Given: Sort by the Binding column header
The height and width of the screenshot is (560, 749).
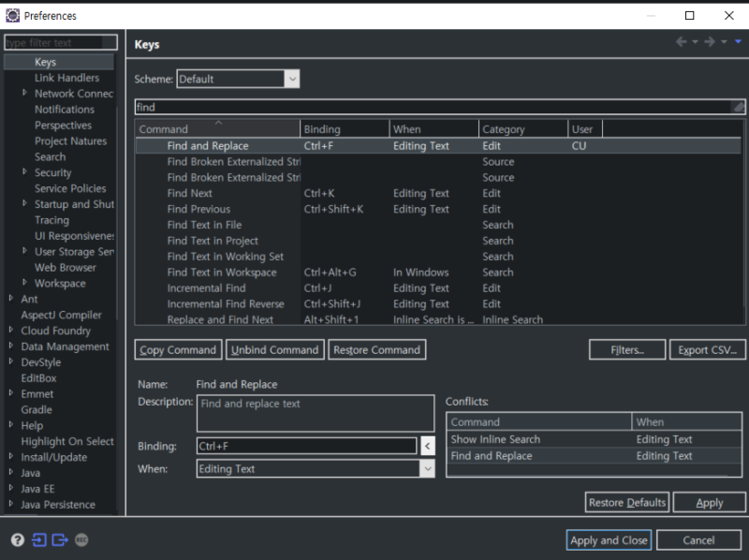Looking at the screenshot, I should 344,129.
